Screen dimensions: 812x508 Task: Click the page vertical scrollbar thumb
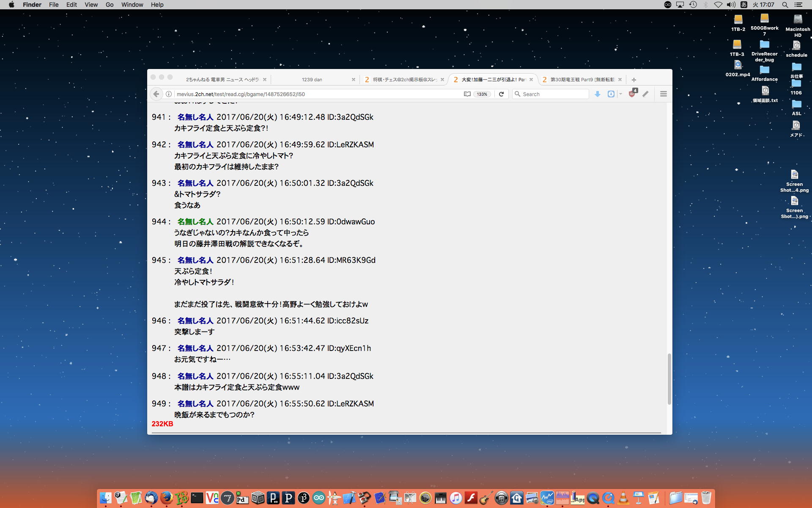669,379
